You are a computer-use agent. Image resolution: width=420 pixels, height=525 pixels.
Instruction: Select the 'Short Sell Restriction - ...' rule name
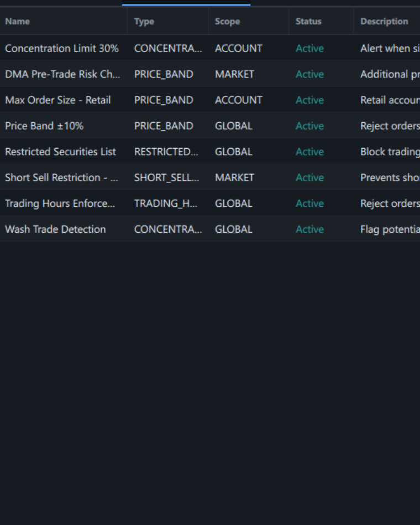(62, 177)
